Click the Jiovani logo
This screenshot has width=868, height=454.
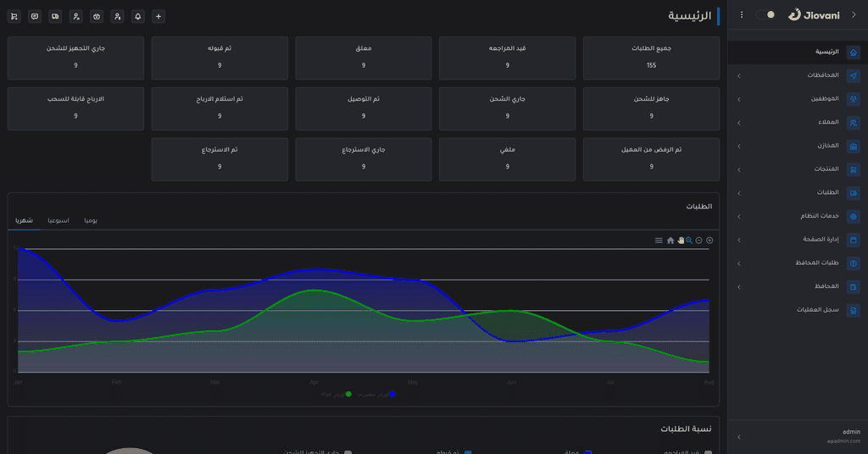click(x=814, y=15)
